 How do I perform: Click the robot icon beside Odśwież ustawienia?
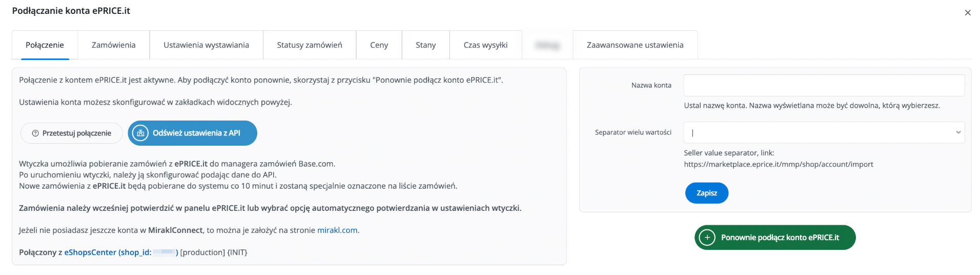(140, 133)
